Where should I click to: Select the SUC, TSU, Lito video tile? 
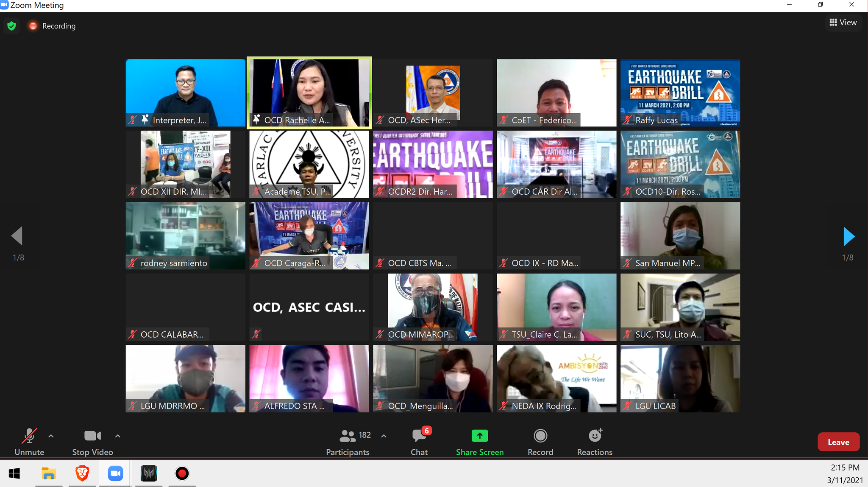680,307
